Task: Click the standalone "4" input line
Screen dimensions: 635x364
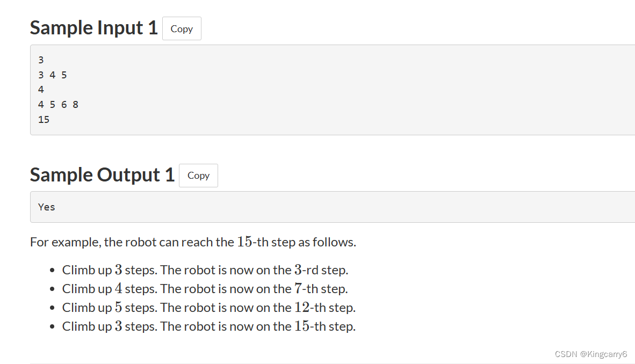Action: 41,89
